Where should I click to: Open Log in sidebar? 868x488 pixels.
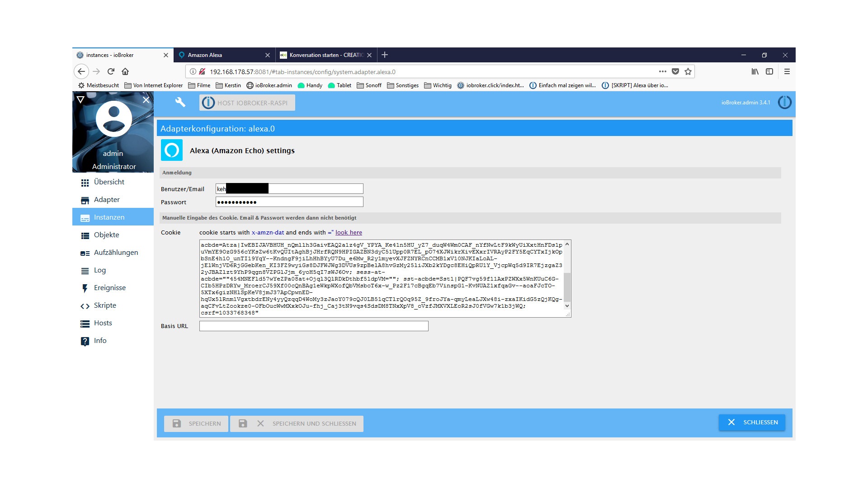coord(113,270)
